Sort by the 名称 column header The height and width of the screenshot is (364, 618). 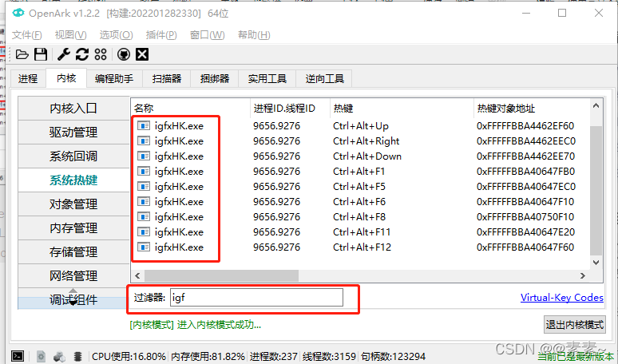(190, 108)
